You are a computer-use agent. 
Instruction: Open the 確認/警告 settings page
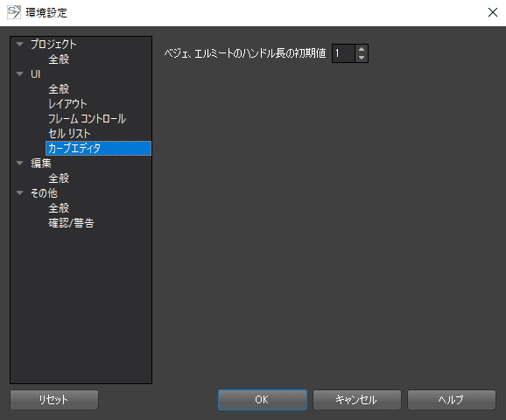[71, 222]
